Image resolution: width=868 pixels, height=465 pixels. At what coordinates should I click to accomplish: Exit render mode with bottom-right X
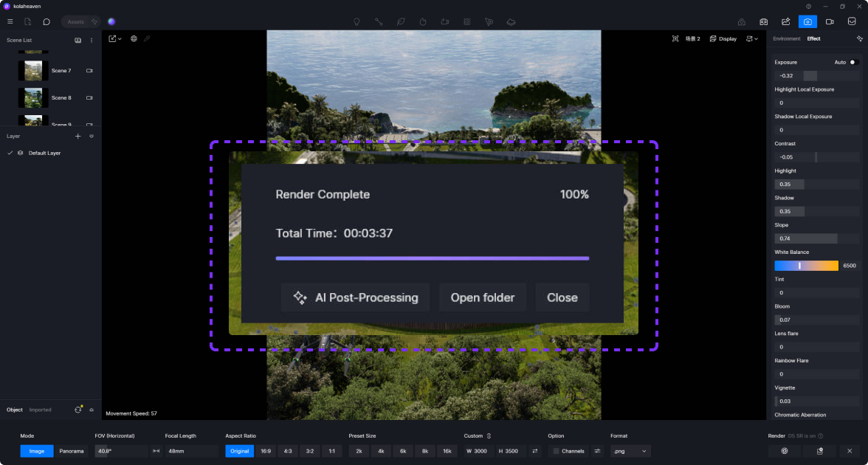click(x=850, y=451)
